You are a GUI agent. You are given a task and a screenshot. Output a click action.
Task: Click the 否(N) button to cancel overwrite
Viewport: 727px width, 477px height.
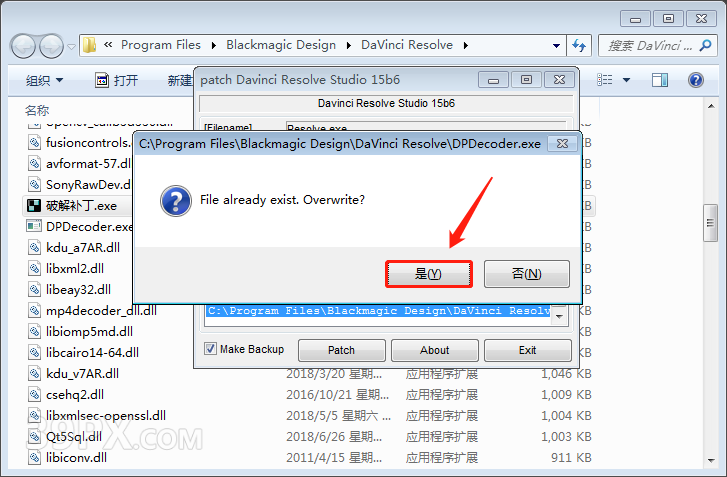(527, 274)
